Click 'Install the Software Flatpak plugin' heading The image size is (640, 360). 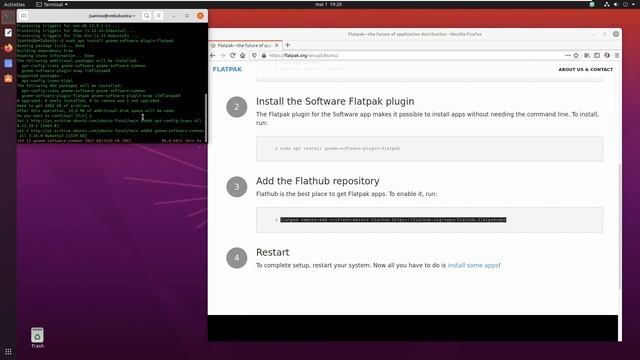pyautogui.click(x=335, y=101)
